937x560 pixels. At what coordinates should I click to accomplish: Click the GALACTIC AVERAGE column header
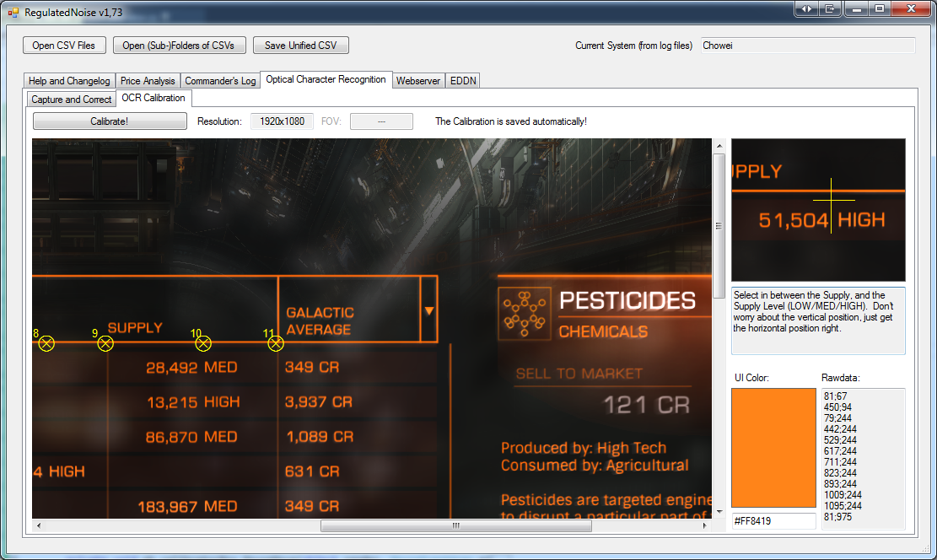pos(320,321)
